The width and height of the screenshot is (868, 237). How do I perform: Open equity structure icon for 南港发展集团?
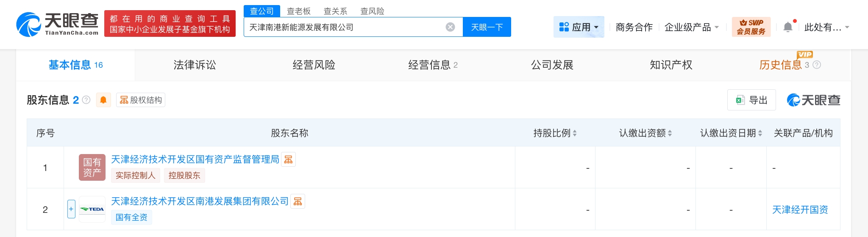pyautogui.click(x=298, y=201)
